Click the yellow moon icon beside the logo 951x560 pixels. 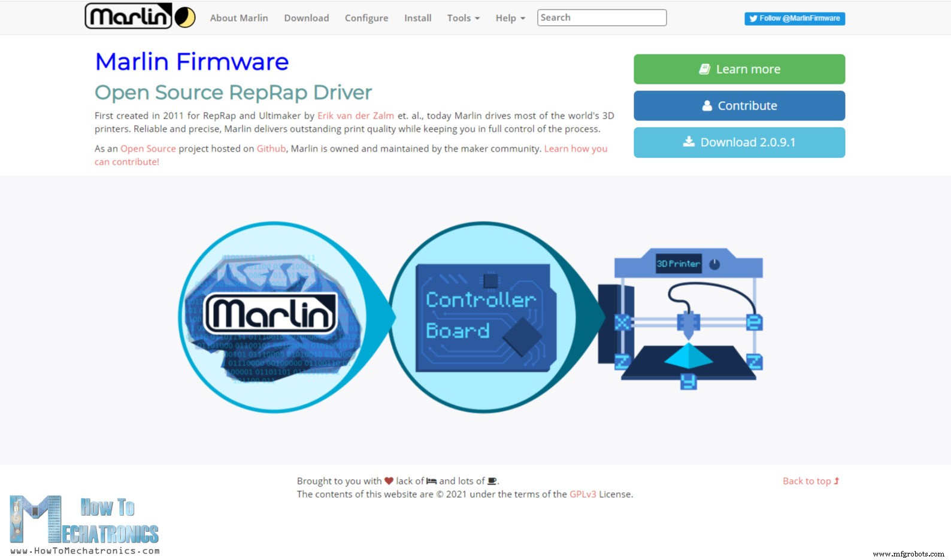coord(185,17)
